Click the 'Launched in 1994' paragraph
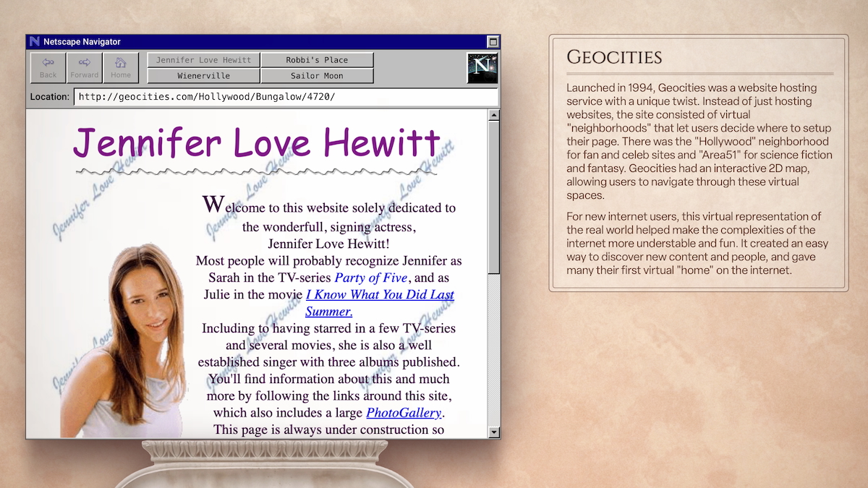This screenshot has width=868, height=488. click(x=699, y=142)
